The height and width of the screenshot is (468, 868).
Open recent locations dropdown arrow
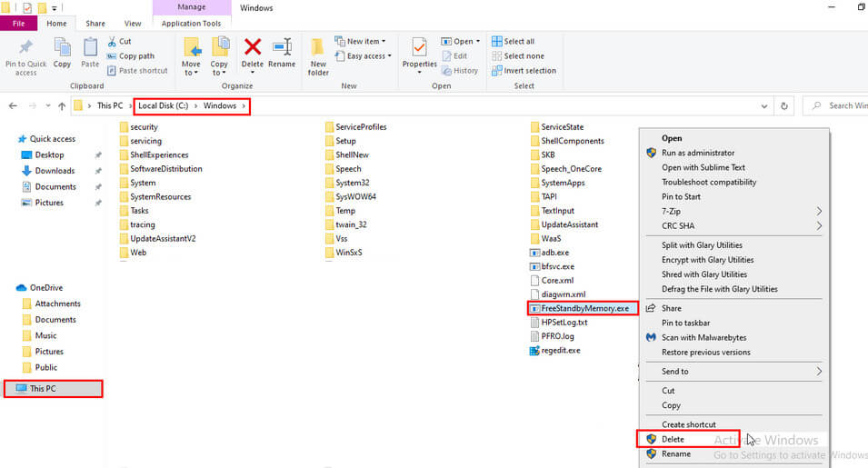48,105
